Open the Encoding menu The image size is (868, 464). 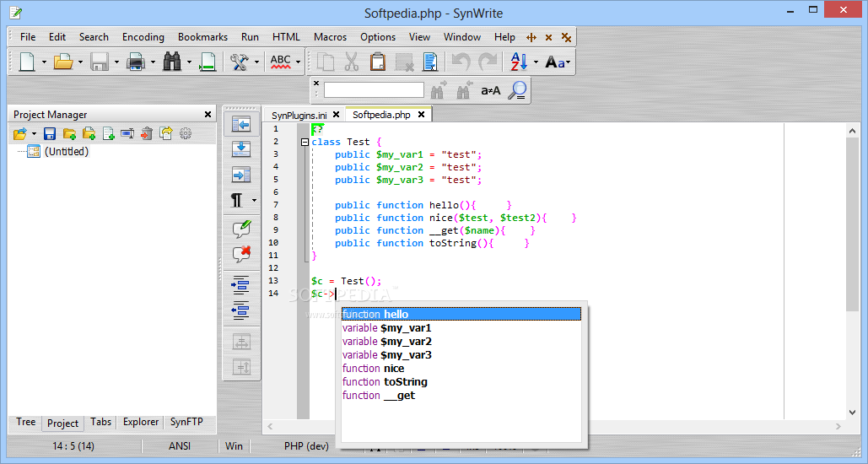tap(143, 37)
